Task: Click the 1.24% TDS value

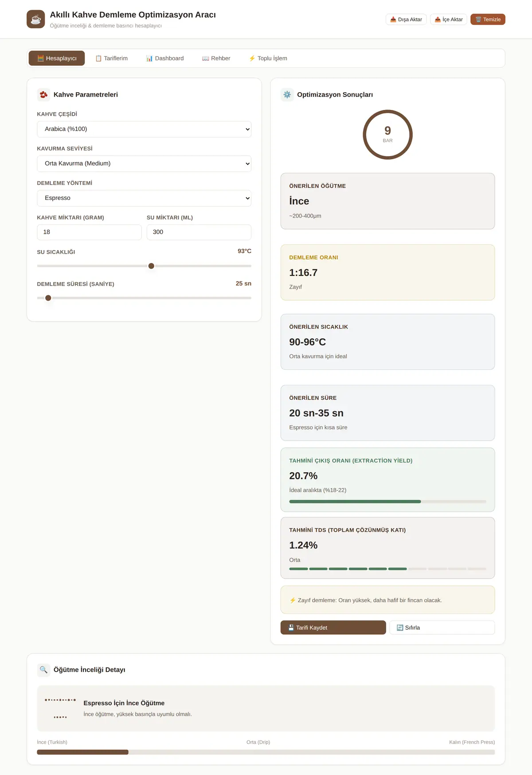Action: (x=303, y=545)
